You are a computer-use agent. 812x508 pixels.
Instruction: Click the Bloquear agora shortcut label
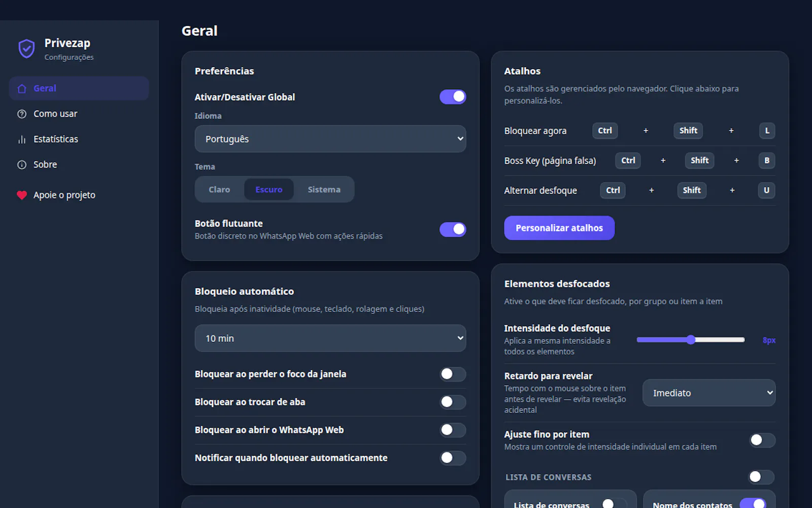click(535, 131)
